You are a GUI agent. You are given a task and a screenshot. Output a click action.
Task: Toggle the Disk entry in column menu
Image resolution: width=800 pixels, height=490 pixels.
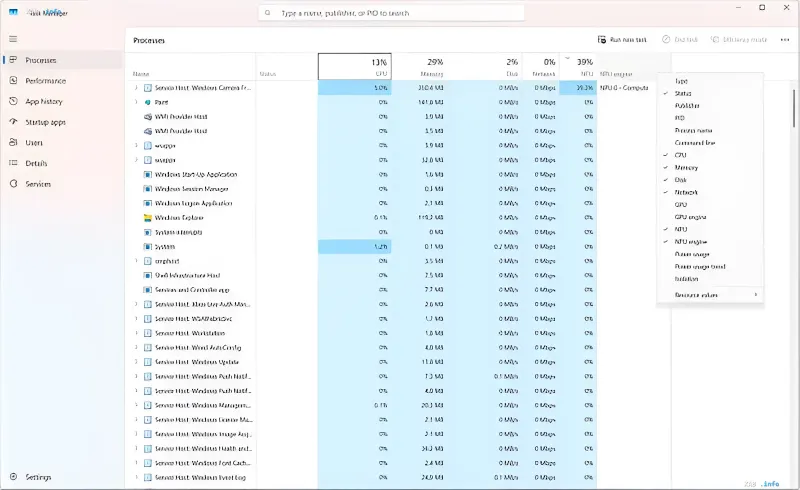pyautogui.click(x=710, y=180)
